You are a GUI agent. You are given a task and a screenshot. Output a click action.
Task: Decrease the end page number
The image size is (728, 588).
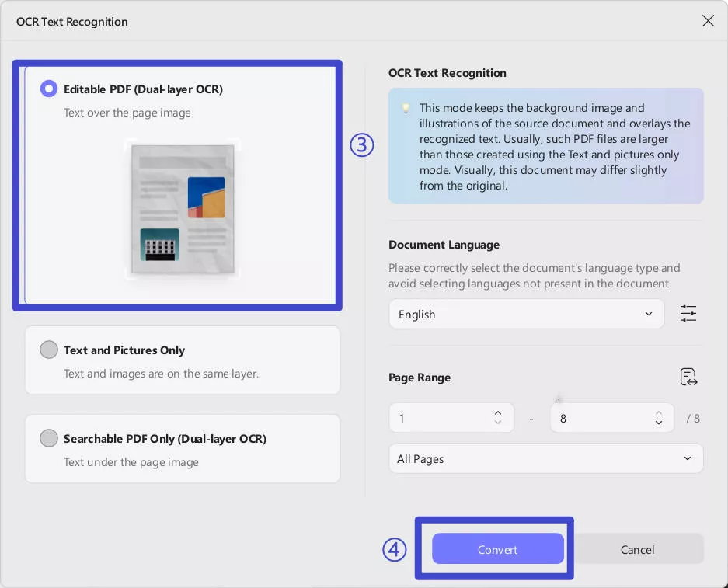pyautogui.click(x=659, y=423)
